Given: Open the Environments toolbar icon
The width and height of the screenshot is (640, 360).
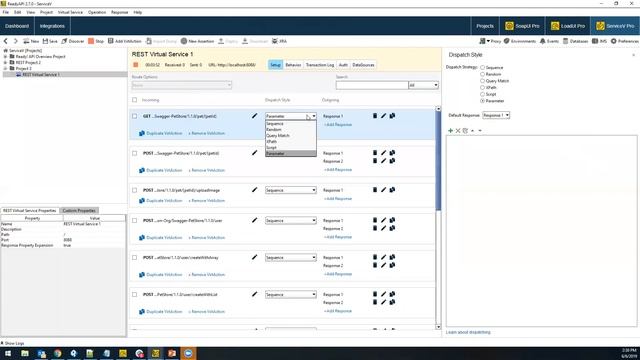Looking at the screenshot, I should 520,41.
